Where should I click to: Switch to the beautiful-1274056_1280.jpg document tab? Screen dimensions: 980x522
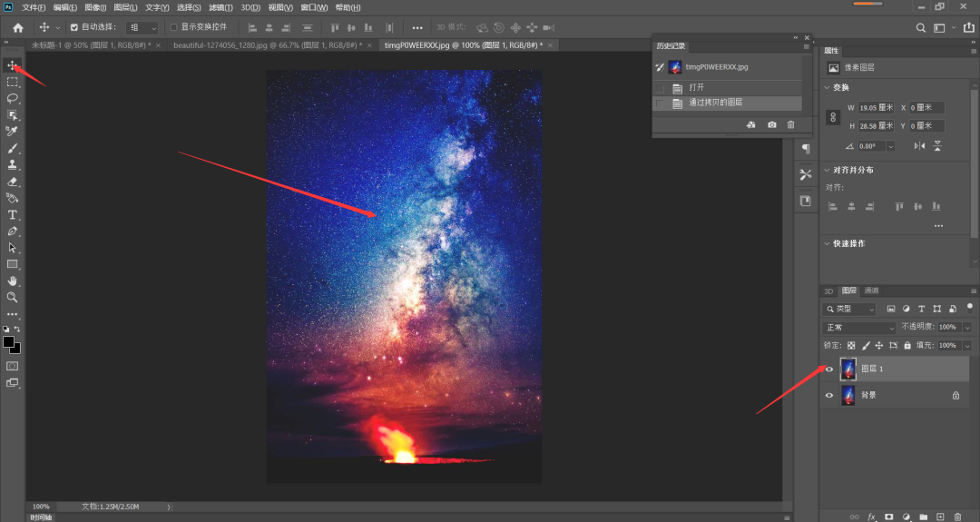click(266, 44)
